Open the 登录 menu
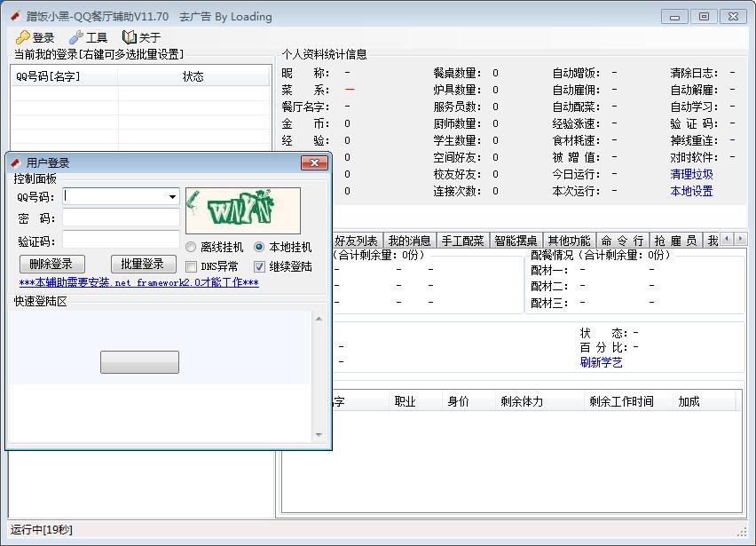The height and width of the screenshot is (546, 756). (x=35, y=37)
